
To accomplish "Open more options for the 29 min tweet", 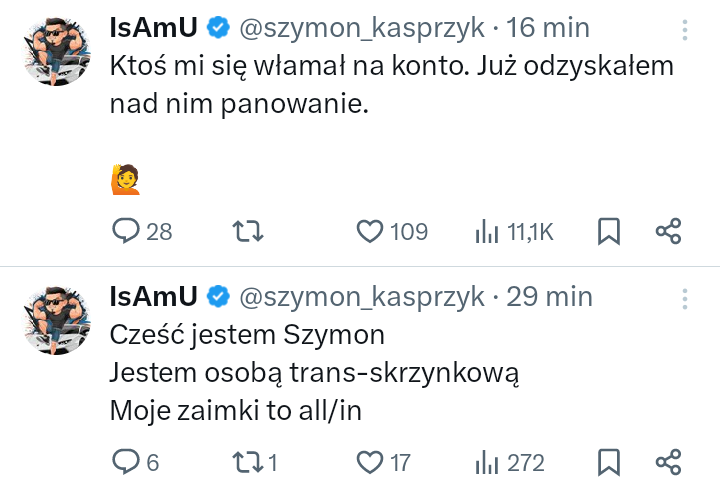I will coord(684,297).
